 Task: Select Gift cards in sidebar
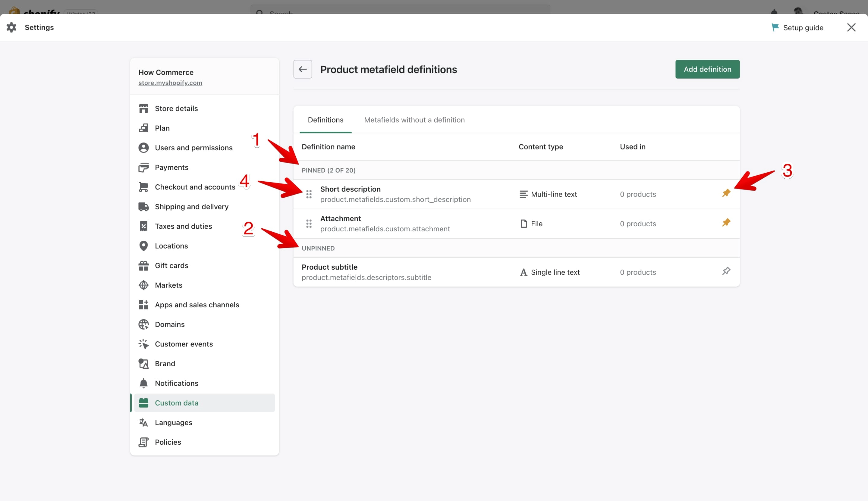[204, 265]
